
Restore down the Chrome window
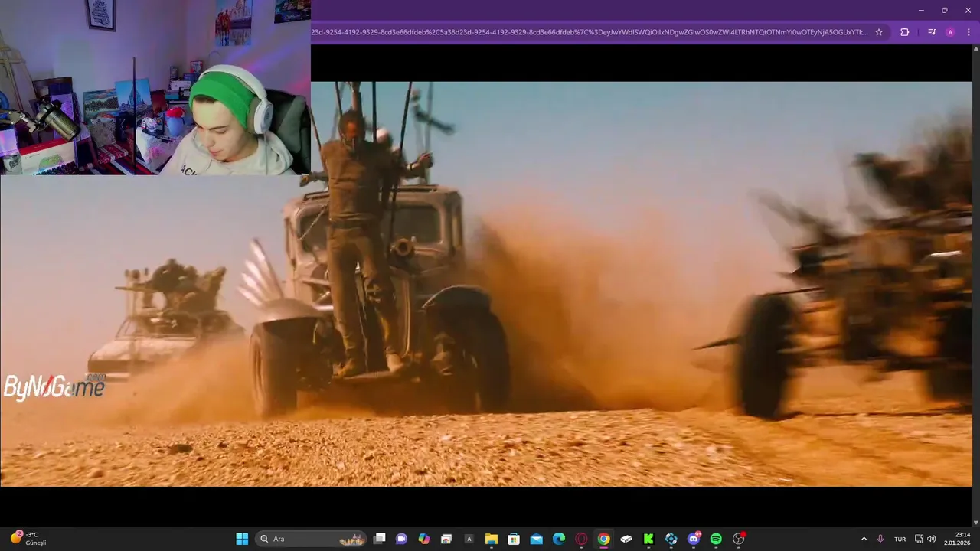945,10
